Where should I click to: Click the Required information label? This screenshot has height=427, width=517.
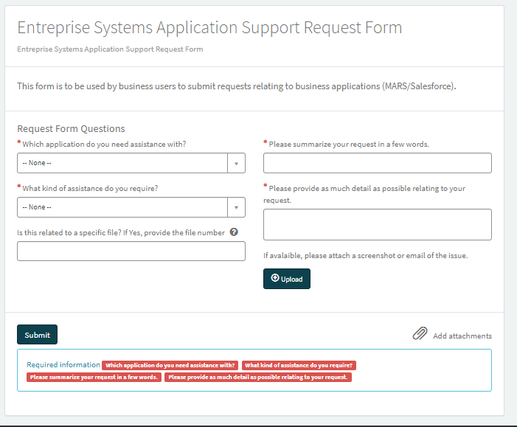coord(63,365)
